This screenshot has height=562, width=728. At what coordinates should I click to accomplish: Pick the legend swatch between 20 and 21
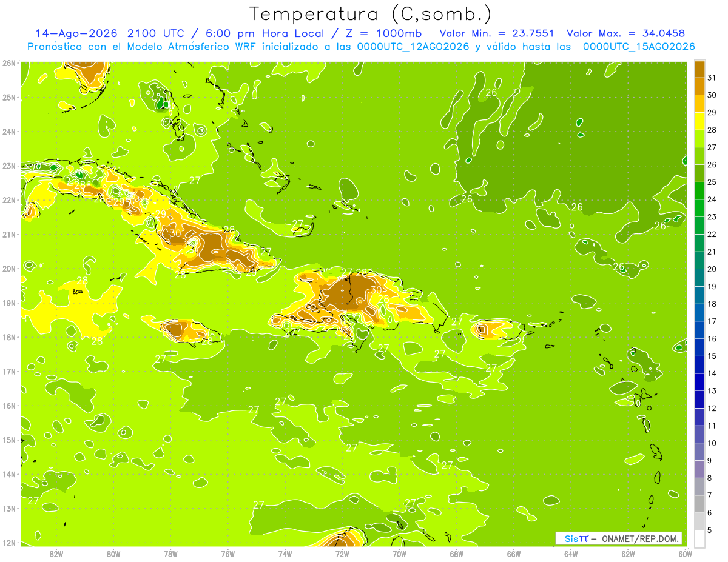pyautogui.click(x=699, y=260)
